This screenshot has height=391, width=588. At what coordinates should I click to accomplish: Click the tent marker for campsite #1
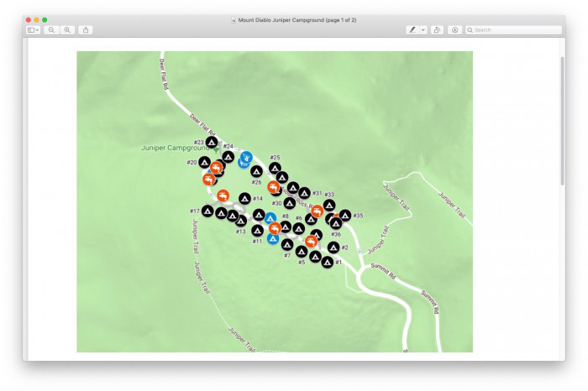[327, 263]
